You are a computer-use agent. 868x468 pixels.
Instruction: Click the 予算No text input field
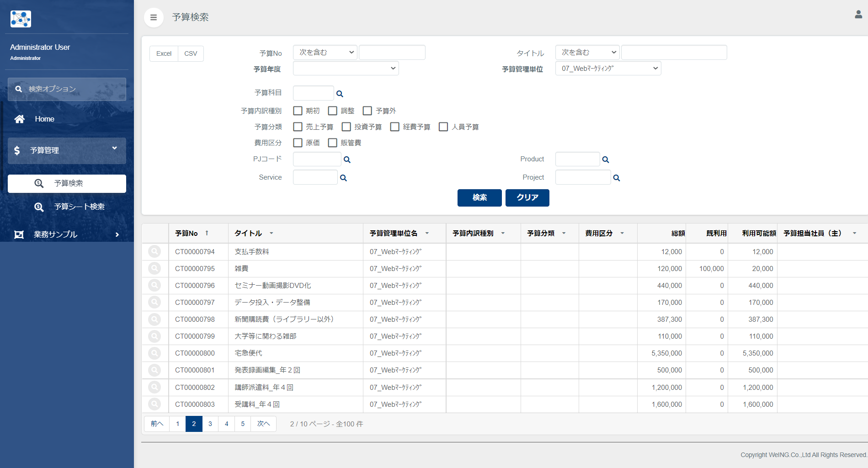pyautogui.click(x=392, y=53)
